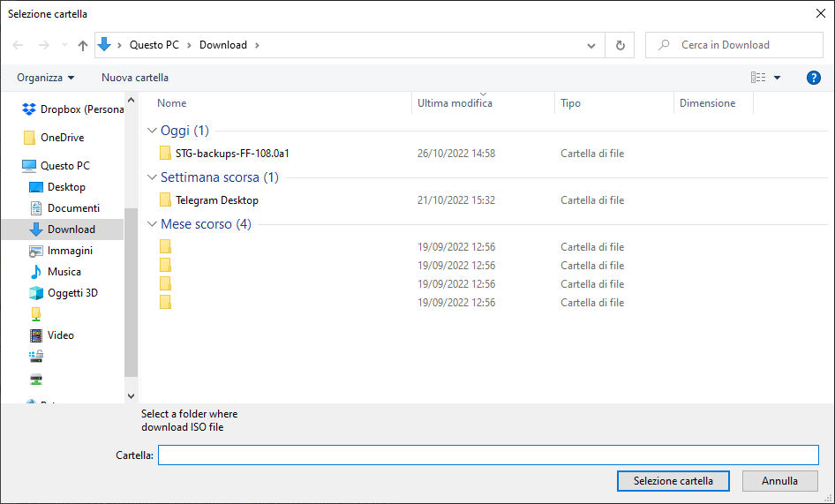Click the Musica note icon
The width and height of the screenshot is (835, 504).
pos(35,272)
